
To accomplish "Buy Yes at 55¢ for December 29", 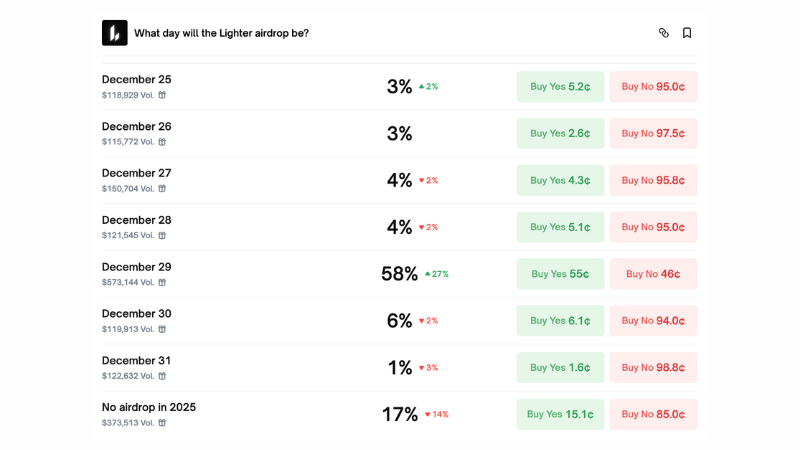I will tap(560, 274).
